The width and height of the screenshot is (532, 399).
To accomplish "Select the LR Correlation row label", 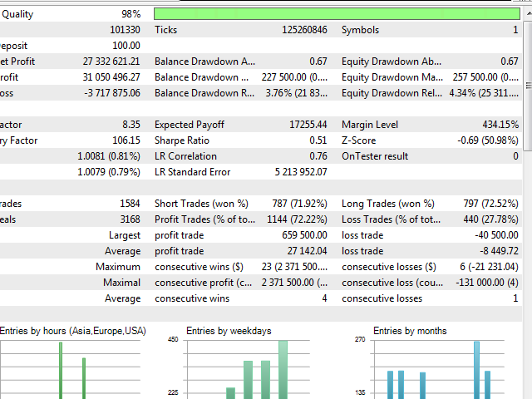I will click(x=185, y=156).
